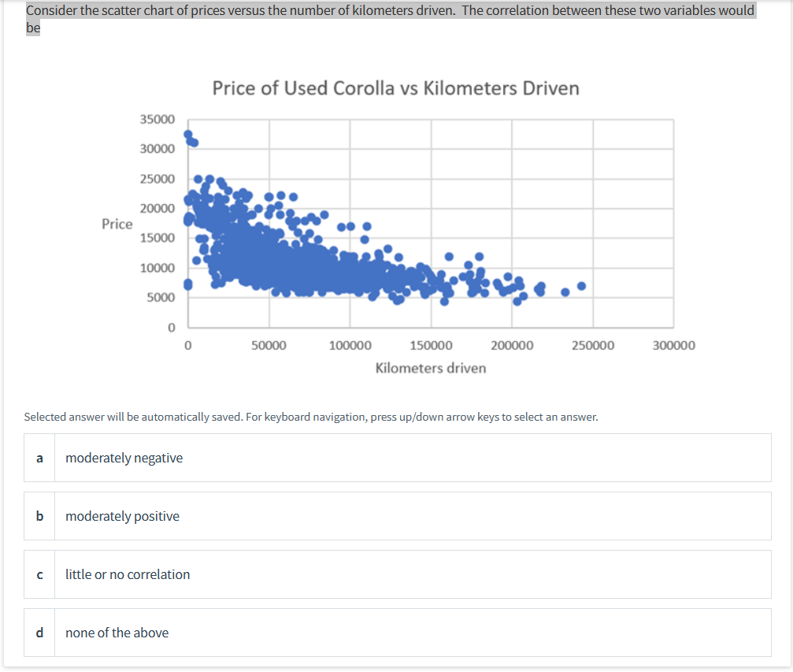Click the letter "b" answer box
The width and height of the screenshot is (793, 672).
point(39,516)
